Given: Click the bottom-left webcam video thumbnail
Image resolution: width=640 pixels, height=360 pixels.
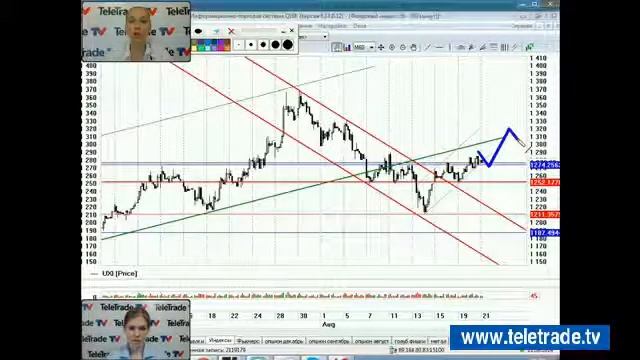Looking at the screenshot, I should (136, 330).
